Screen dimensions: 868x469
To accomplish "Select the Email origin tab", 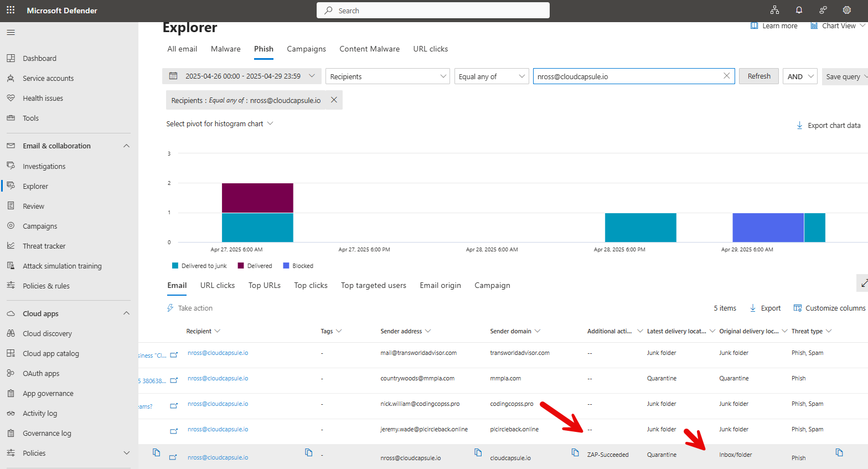I will [x=441, y=285].
